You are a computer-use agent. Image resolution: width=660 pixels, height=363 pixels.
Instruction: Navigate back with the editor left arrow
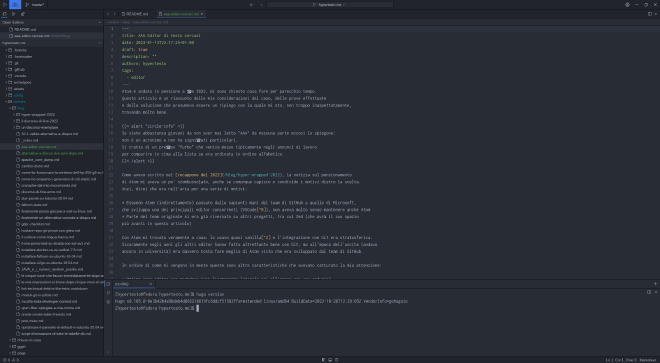[108, 14]
